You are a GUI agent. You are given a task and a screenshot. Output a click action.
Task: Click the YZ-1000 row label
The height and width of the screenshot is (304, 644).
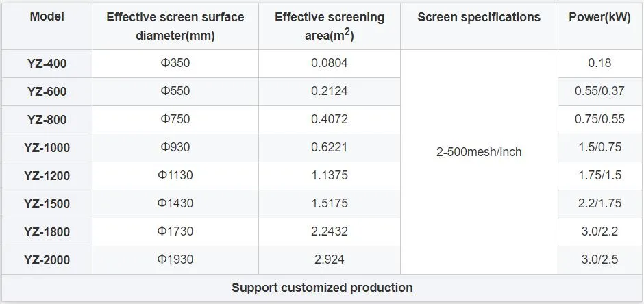tap(47, 147)
